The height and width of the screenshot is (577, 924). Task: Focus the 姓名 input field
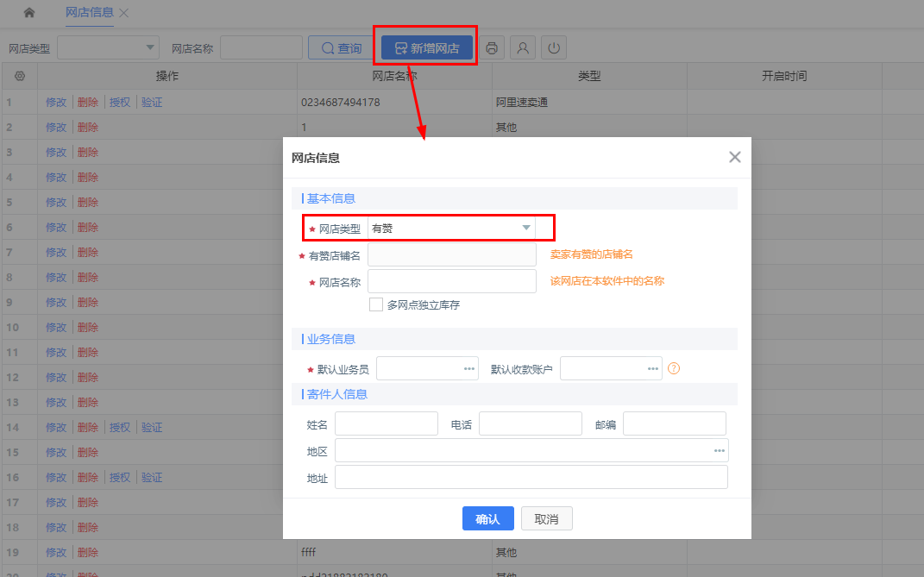(x=387, y=423)
